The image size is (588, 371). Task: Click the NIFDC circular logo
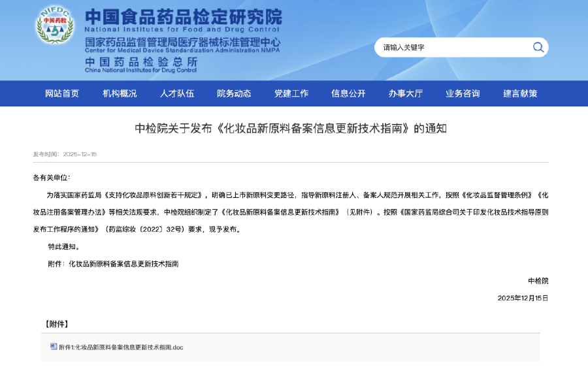pos(55,27)
